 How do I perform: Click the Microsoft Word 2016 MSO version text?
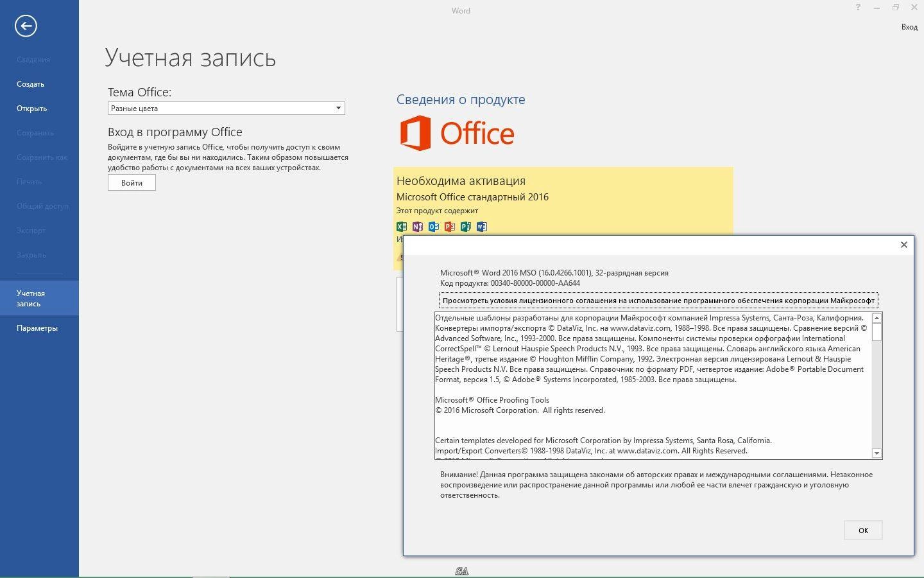[554, 273]
